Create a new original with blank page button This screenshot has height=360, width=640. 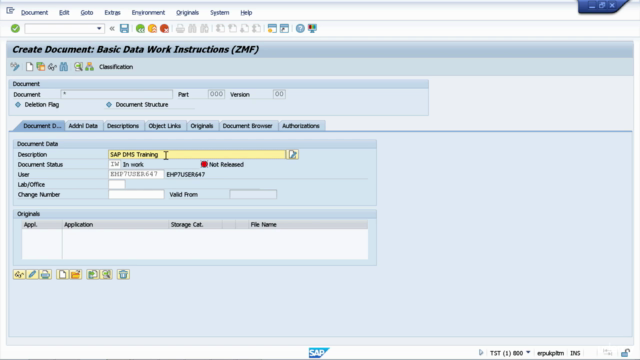62,274
